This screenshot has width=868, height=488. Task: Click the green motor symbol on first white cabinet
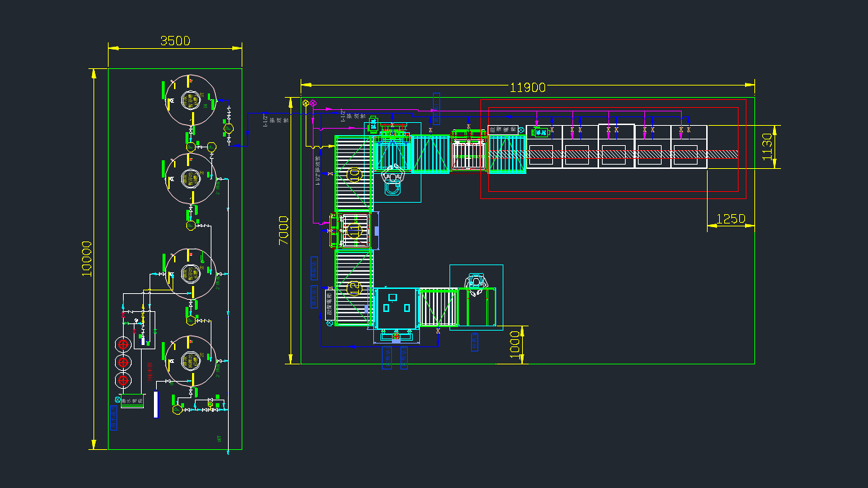point(538,132)
